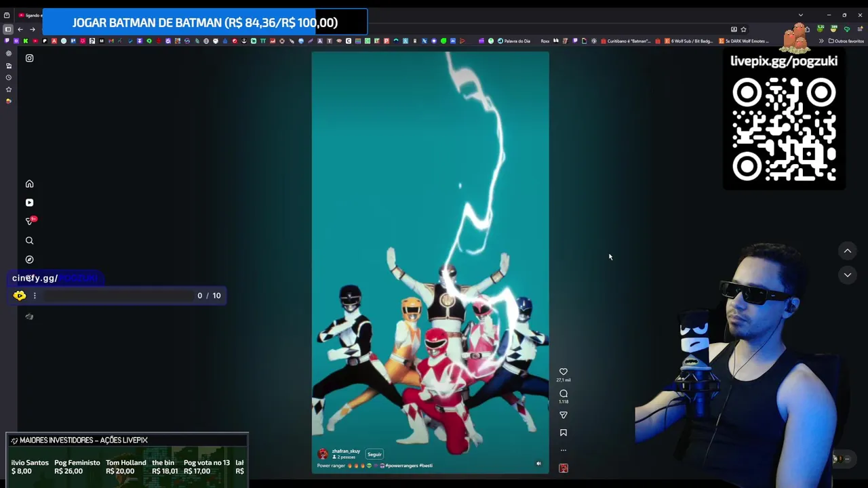Click the browser forward arrow
868x488 pixels.
click(32, 29)
